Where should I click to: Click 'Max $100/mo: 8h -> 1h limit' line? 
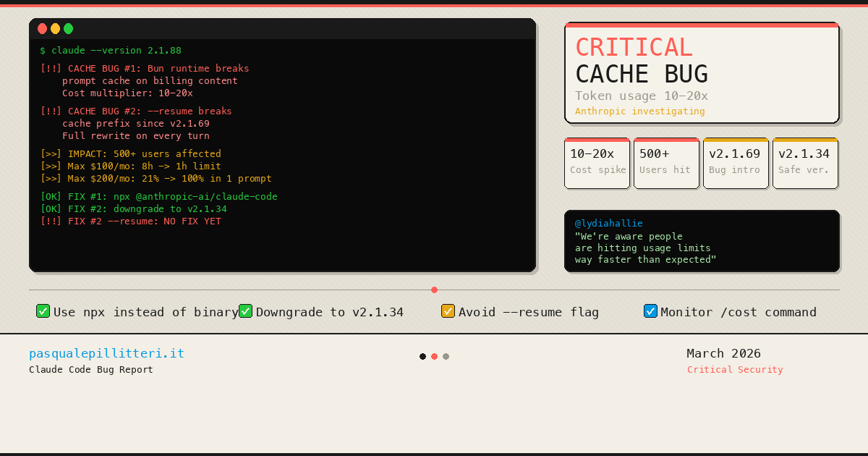tap(130, 166)
